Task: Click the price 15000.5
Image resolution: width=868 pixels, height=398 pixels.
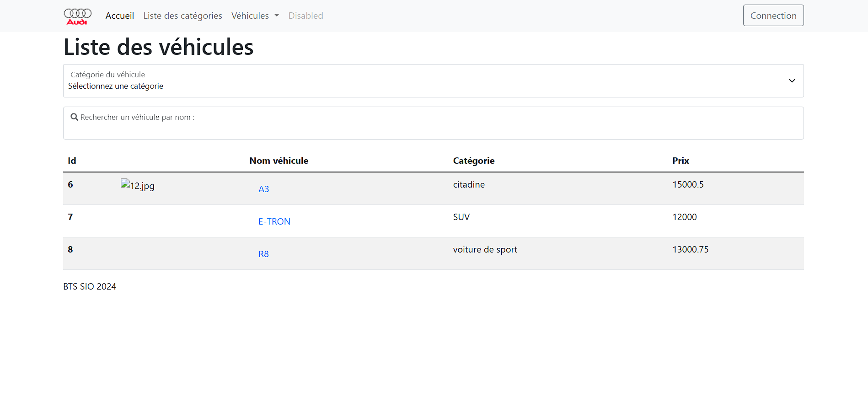Action: (688, 184)
